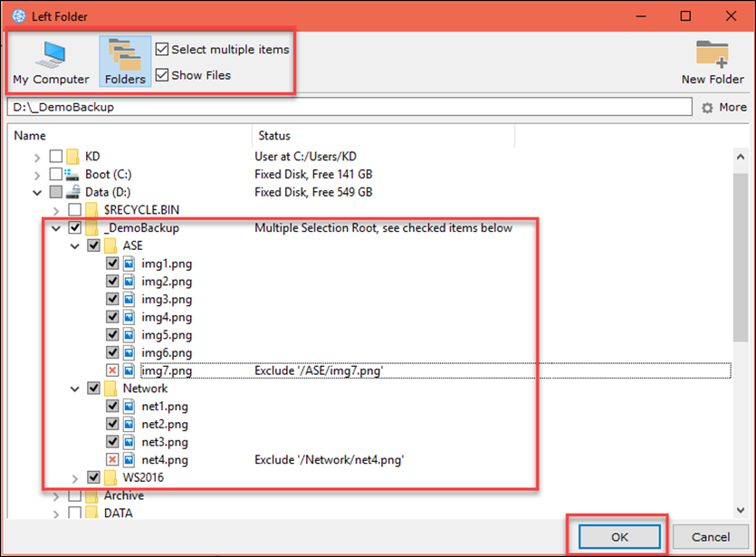Select the Archive folder row
This screenshot has height=557, width=756.
coord(124,495)
